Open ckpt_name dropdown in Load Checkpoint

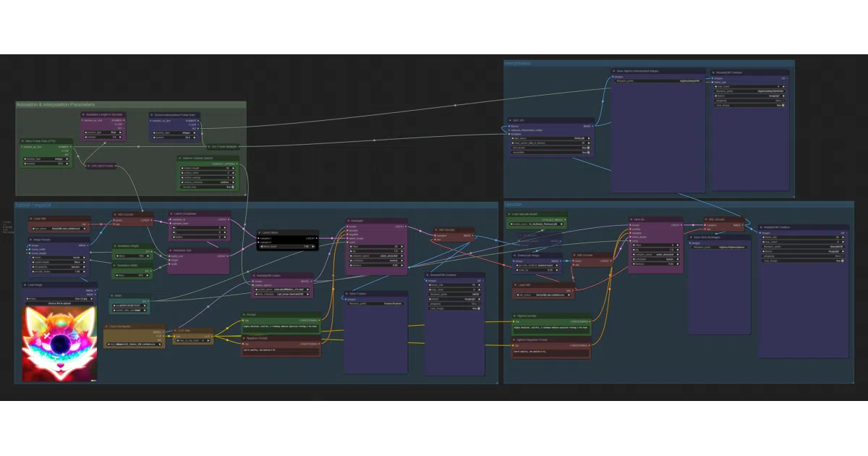point(135,344)
